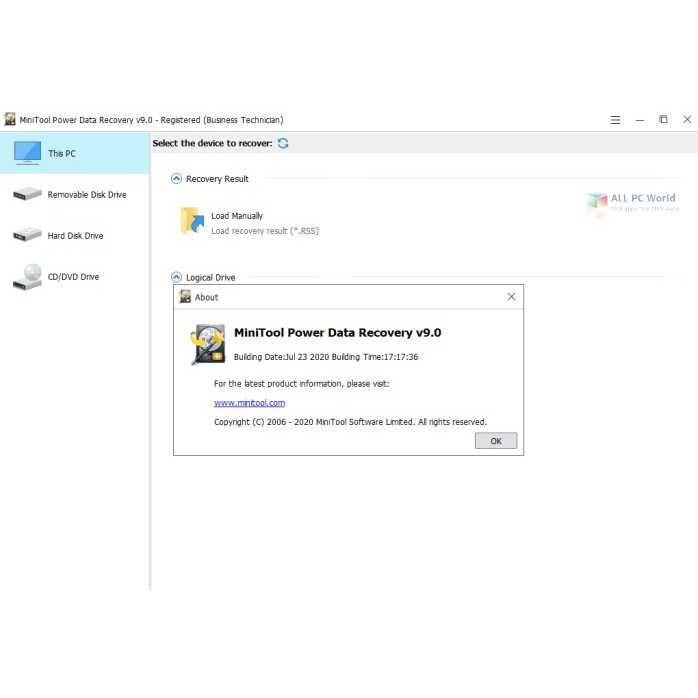Refresh the device list
This screenshot has width=698, height=698.
coord(283,143)
